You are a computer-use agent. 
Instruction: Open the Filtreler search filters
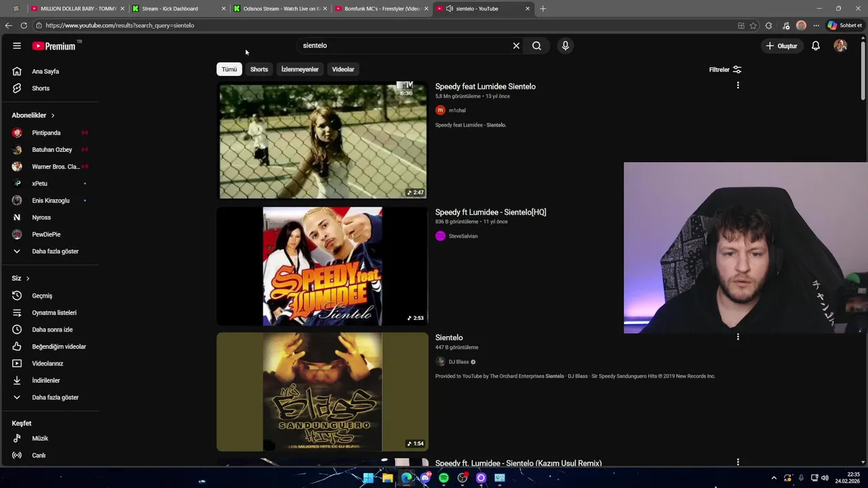[725, 70]
